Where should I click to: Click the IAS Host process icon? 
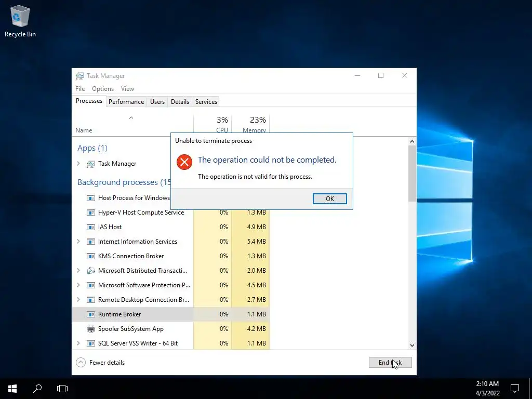pyautogui.click(x=90, y=227)
